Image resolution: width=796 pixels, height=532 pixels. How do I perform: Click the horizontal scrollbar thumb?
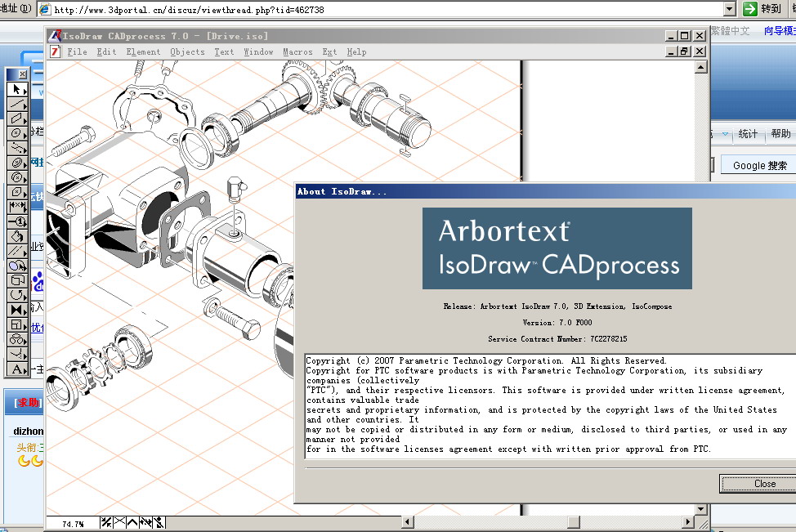click(x=574, y=522)
